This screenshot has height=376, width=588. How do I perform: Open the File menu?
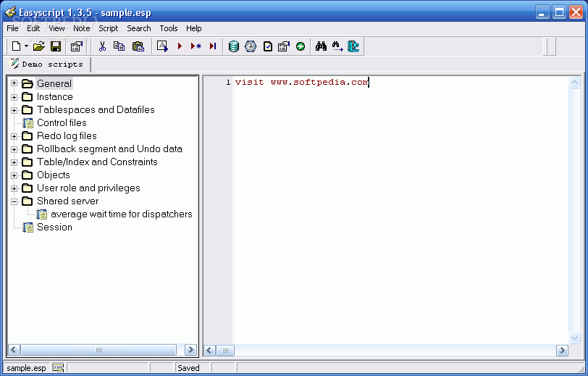click(x=13, y=28)
